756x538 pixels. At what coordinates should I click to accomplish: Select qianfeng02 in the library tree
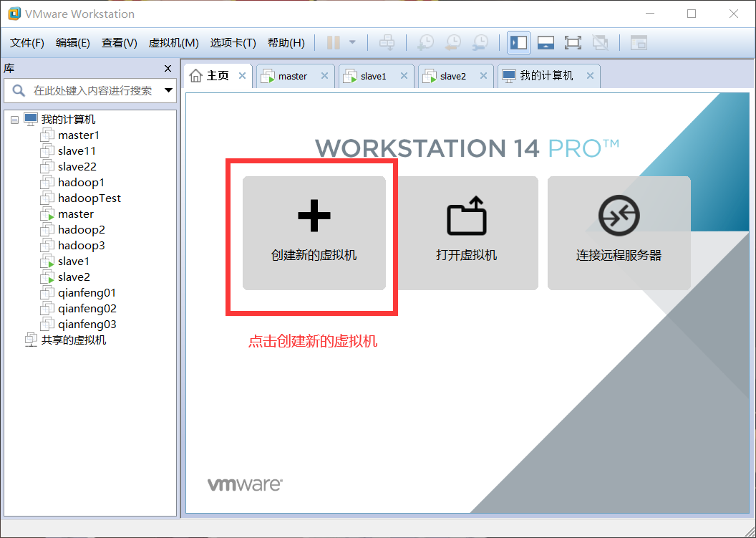coord(87,309)
